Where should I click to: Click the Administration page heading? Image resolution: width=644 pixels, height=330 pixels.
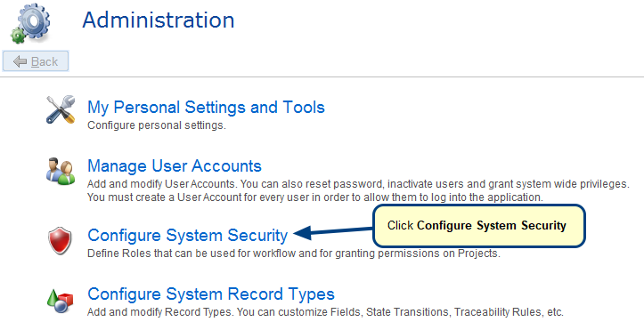tap(159, 20)
